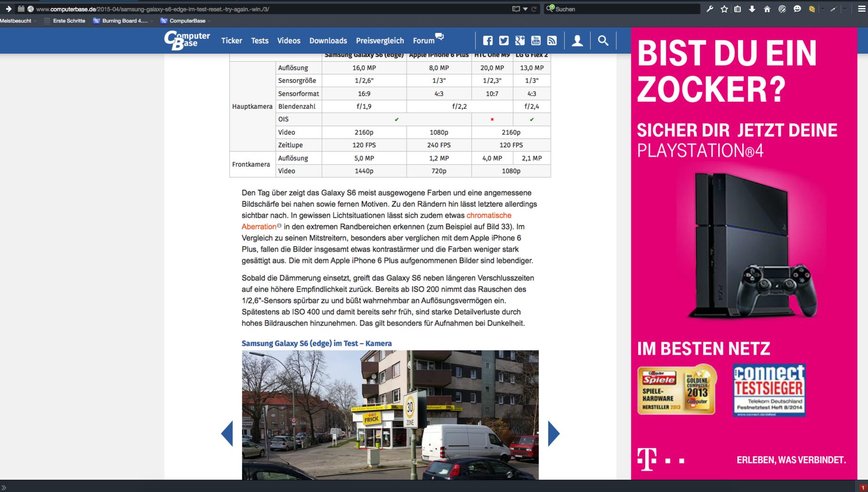Expand dropdown next to orange extension icon

pos(822,9)
